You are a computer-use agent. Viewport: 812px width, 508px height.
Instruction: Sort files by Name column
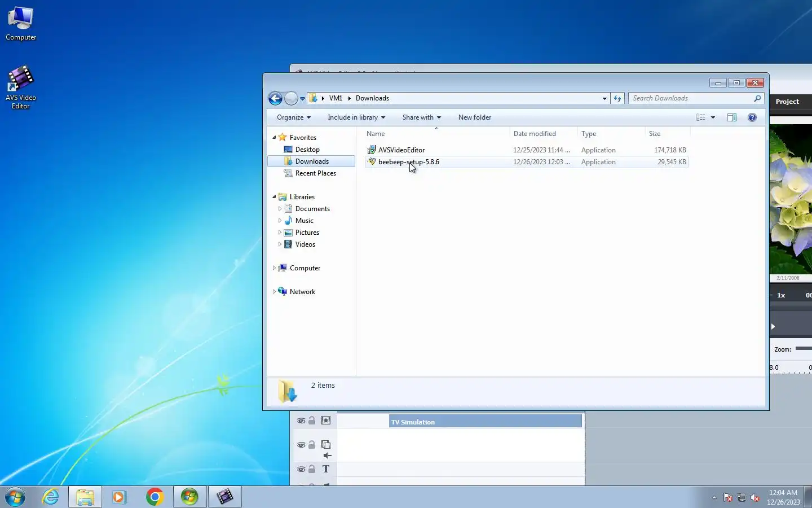click(x=437, y=134)
